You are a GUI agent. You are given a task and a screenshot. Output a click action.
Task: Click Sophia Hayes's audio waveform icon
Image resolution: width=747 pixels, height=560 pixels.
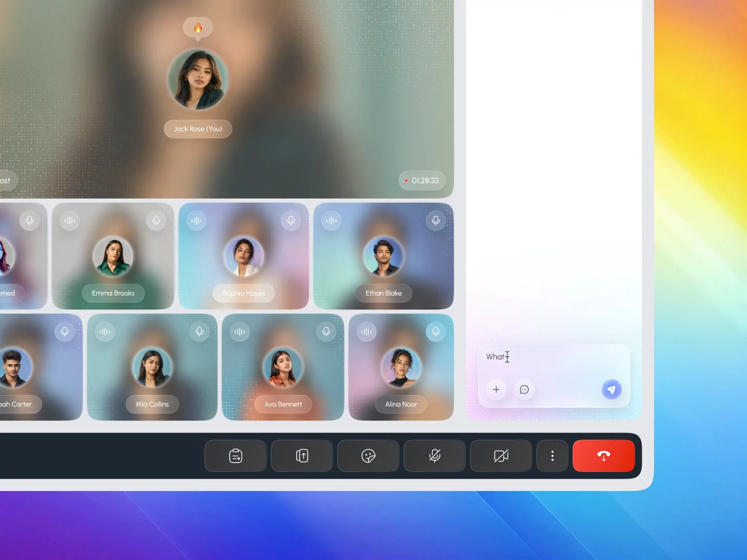click(x=197, y=220)
